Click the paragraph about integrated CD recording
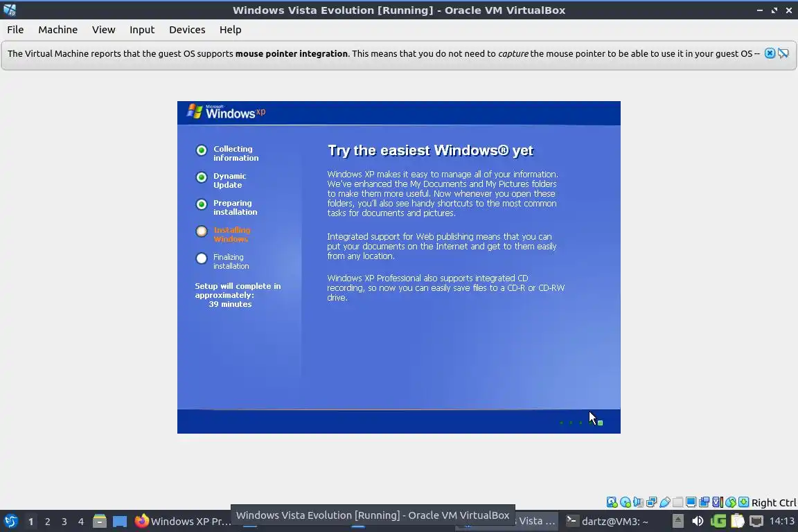Viewport: 798px width, 532px height. click(x=446, y=287)
